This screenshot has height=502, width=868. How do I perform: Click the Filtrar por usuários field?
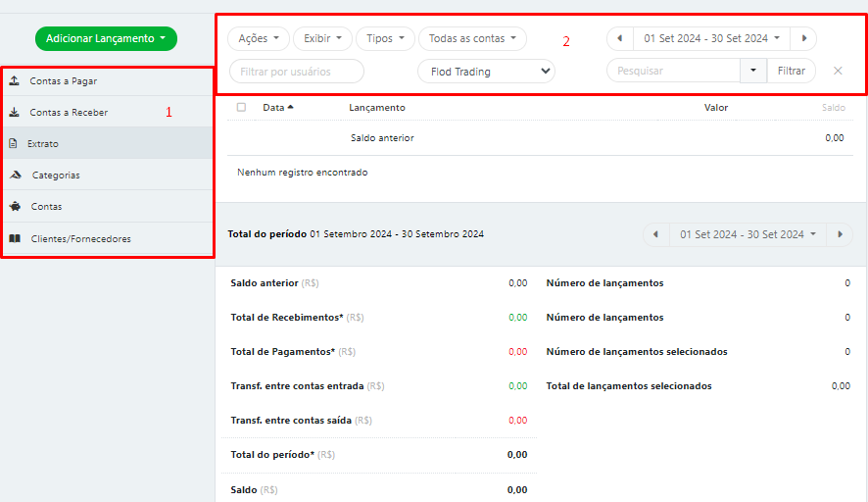tap(296, 71)
